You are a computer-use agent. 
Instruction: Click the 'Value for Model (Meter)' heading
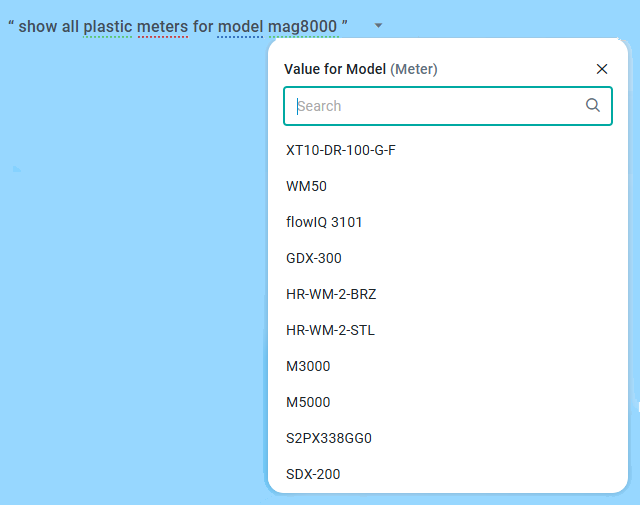[x=360, y=69]
